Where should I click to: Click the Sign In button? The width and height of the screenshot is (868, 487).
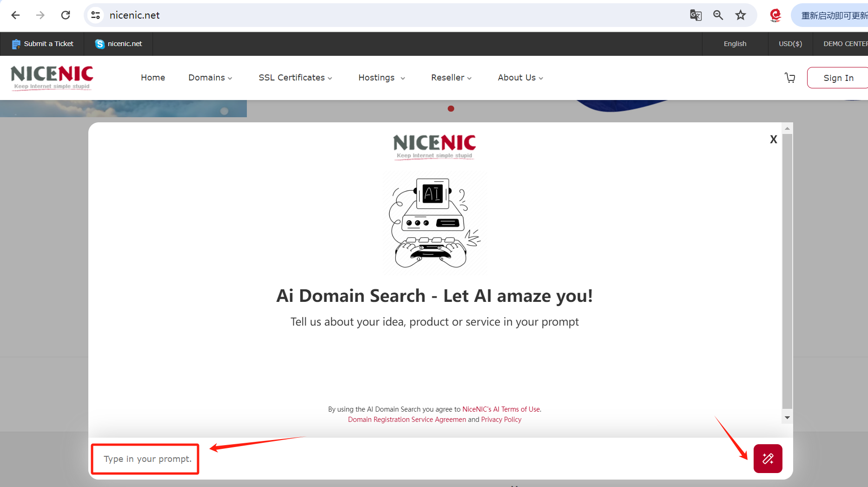click(838, 78)
